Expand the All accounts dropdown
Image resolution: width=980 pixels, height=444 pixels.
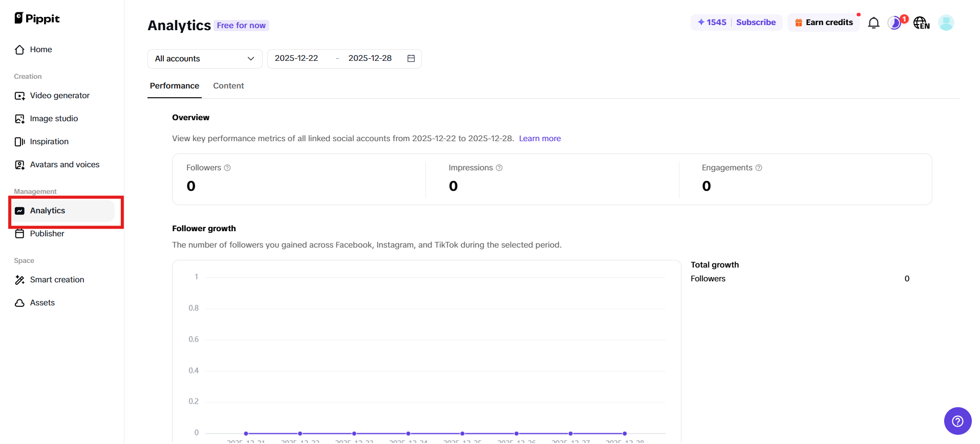point(205,59)
